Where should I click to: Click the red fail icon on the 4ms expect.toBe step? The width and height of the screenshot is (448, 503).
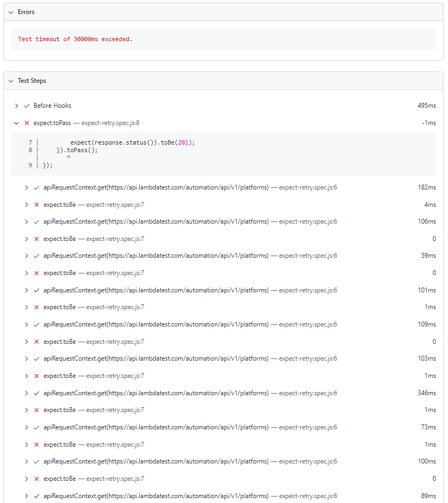coord(36,205)
